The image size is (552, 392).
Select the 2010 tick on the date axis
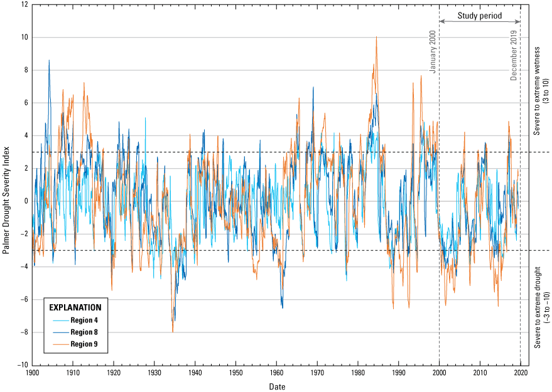pos(480,373)
